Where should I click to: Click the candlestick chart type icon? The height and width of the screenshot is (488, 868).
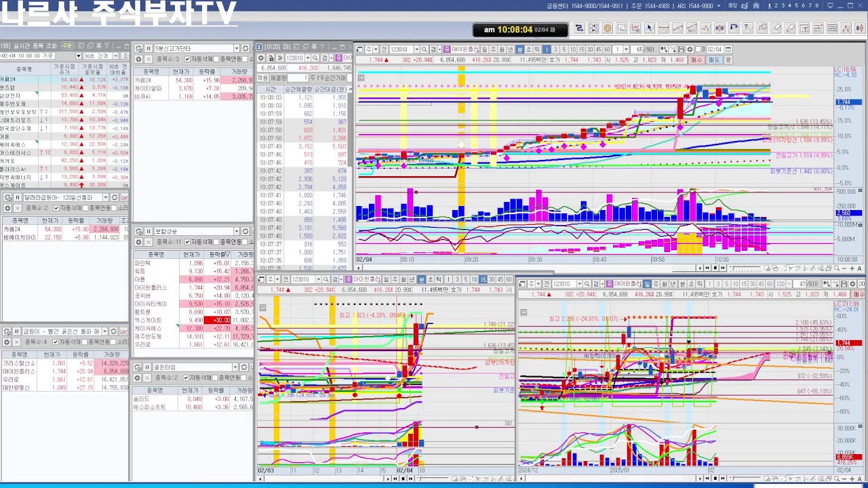point(720,28)
